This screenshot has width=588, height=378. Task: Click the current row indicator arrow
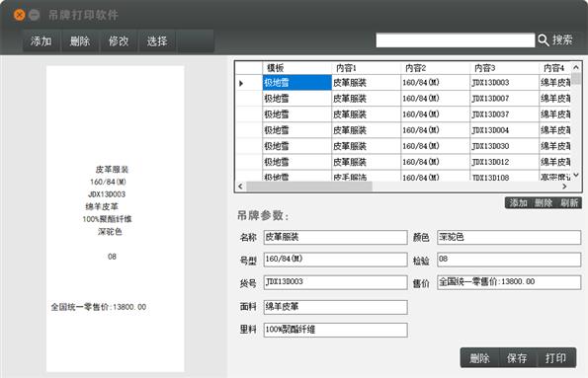(241, 83)
